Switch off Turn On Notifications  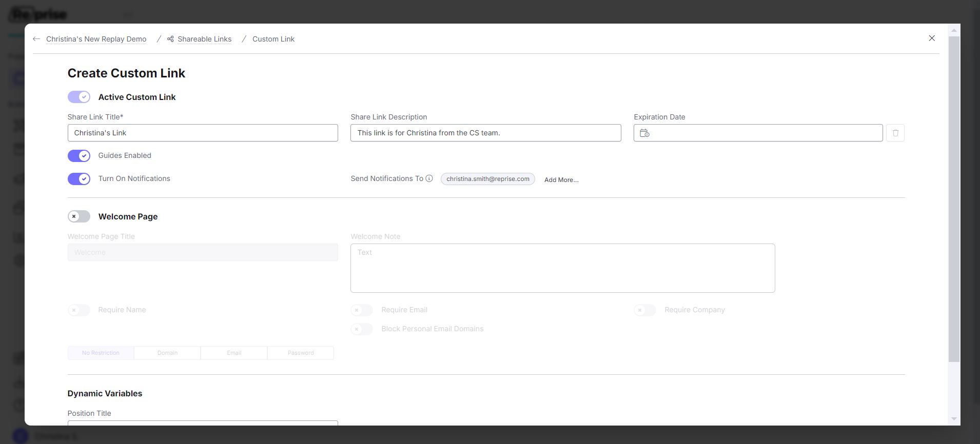pyautogui.click(x=79, y=178)
